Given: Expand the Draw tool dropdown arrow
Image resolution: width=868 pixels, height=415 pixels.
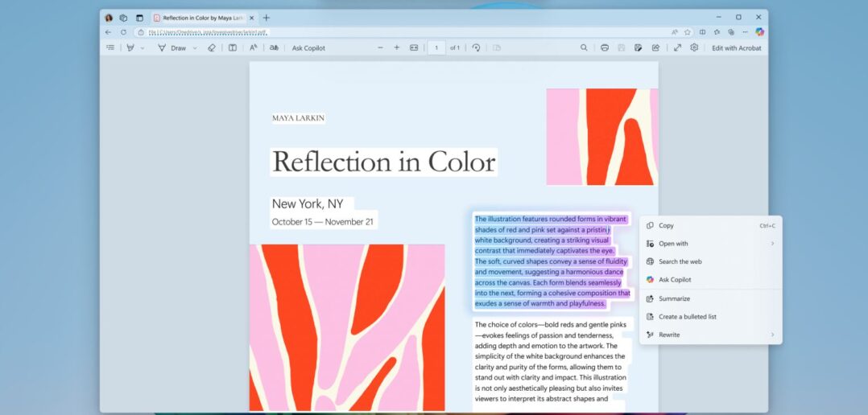Looking at the screenshot, I should pos(195,48).
